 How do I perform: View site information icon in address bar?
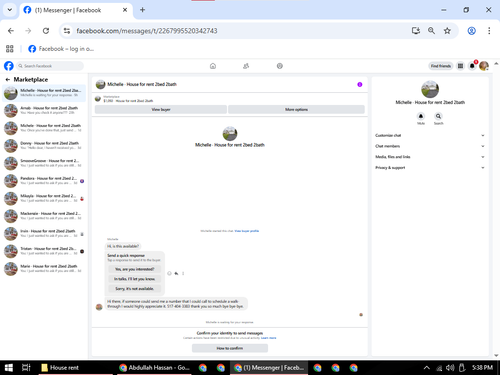click(x=67, y=31)
